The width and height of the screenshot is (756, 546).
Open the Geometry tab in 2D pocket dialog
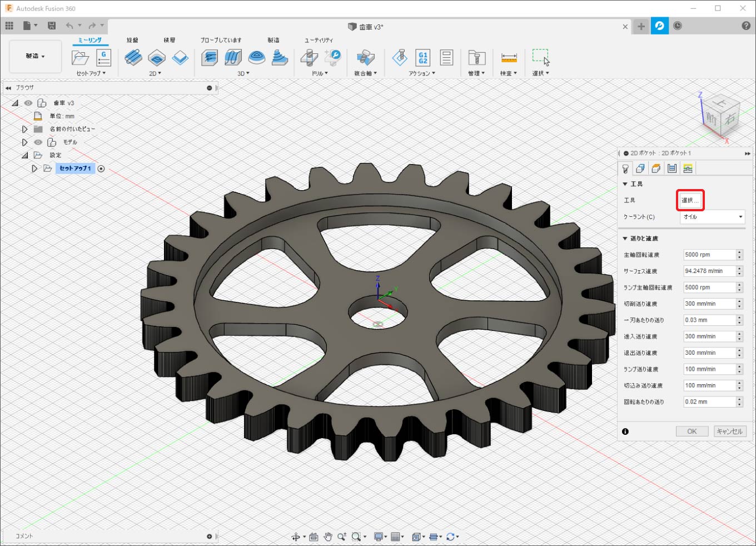pos(640,168)
